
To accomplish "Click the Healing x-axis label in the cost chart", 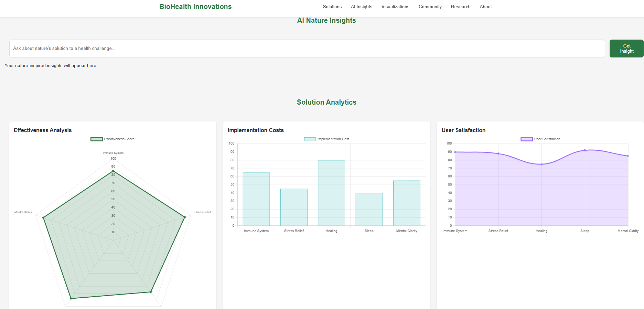I will tap(331, 231).
